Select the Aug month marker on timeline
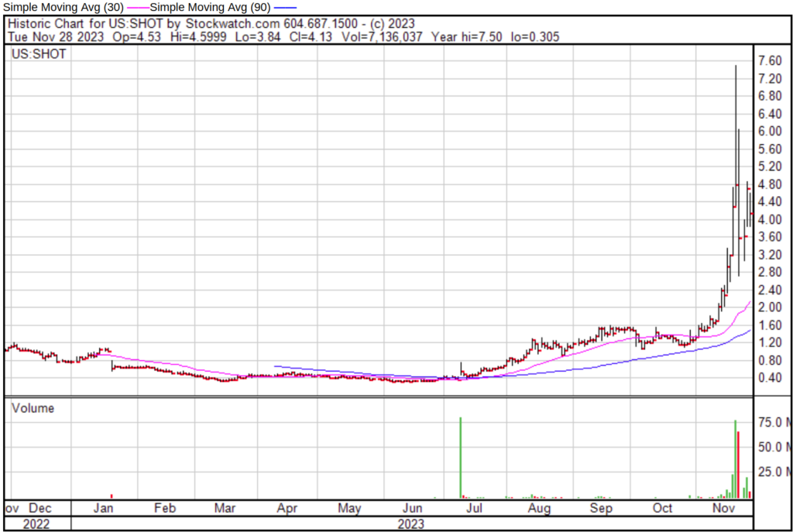This screenshot has height=532, width=793. click(x=539, y=509)
